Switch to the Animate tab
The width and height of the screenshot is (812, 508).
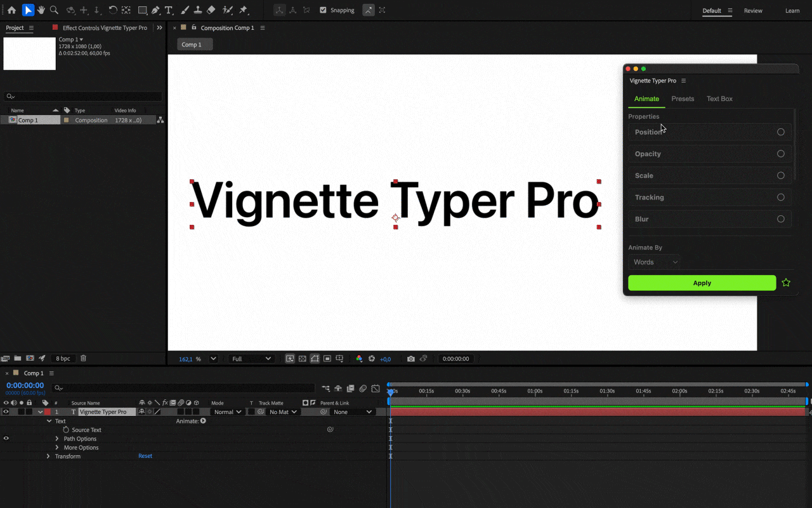[646, 98]
